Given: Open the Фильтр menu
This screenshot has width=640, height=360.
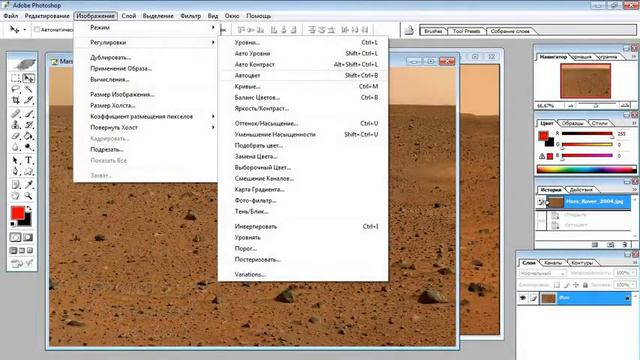Looking at the screenshot, I should (x=191, y=16).
